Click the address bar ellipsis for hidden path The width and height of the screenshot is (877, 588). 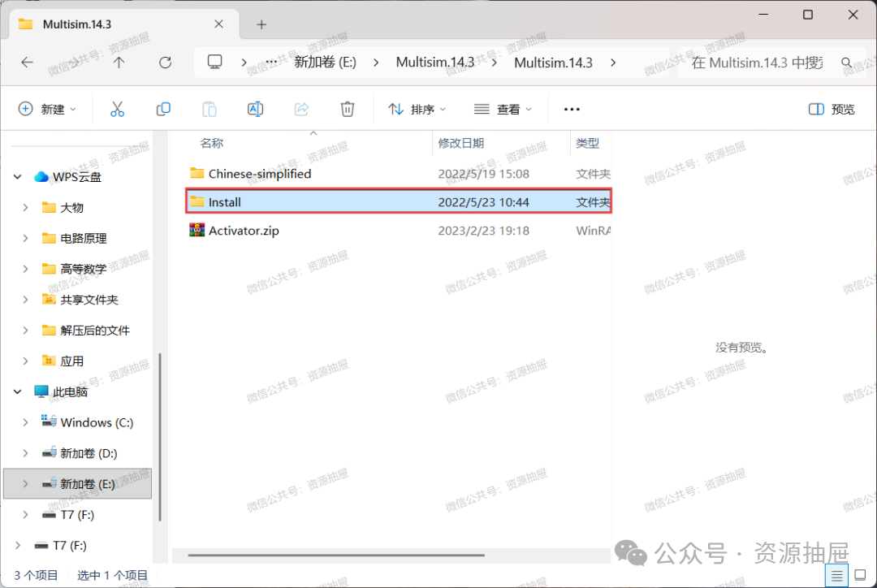[271, 62]
